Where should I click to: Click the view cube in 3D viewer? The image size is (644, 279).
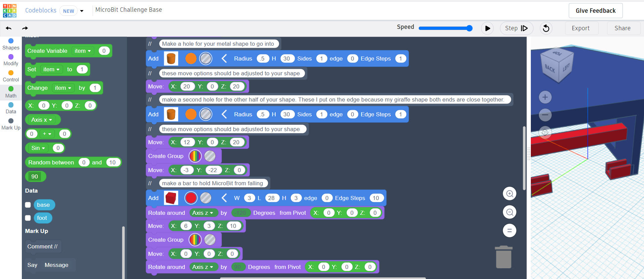point(557,65)
